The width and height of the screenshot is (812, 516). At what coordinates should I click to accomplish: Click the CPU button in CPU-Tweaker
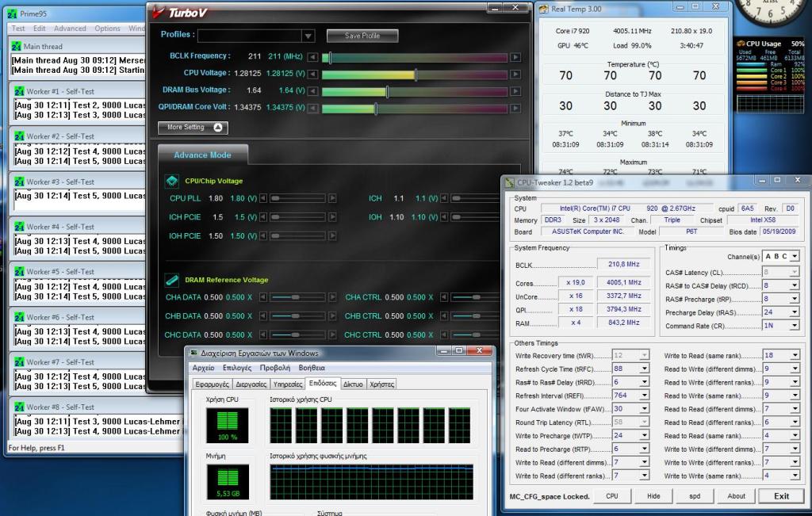pos(612,496)
